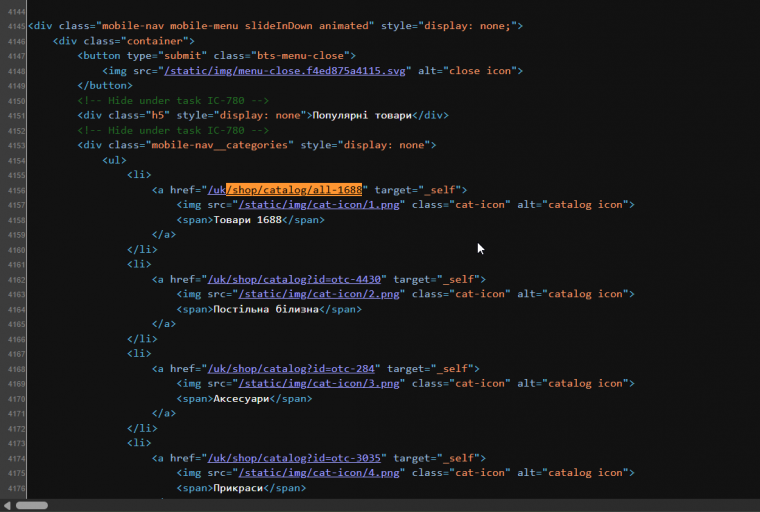Image resolution: width=760 pixels, height=512 pixels.
Task: Click the 'mobile-nav mobile-menu slideInDown animated' class
Action: pos(235,26)
